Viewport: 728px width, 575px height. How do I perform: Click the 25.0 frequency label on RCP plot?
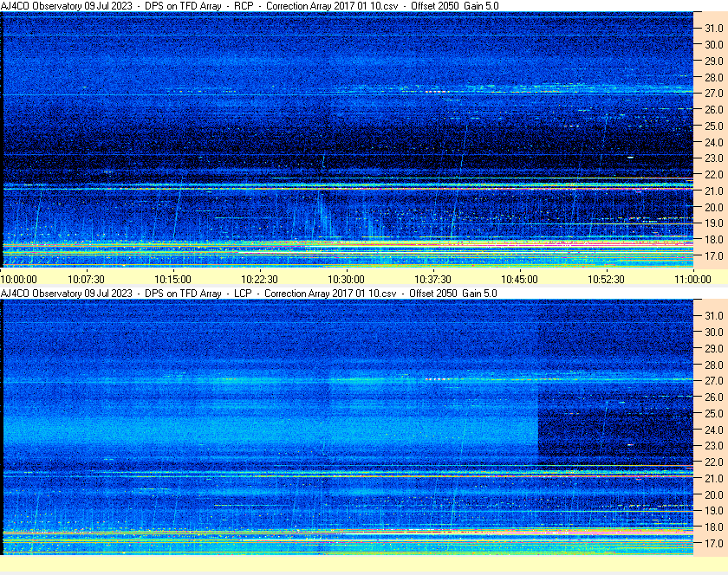714,126
